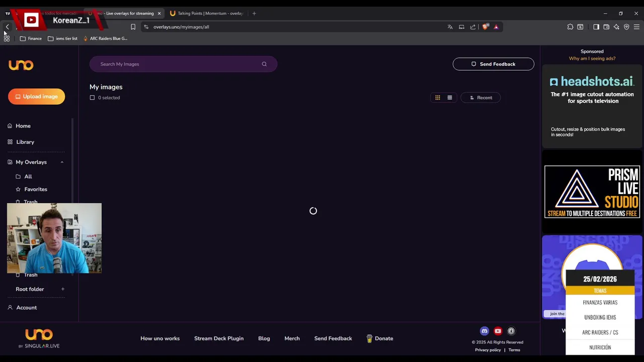Click the uno by Singular.Live footer logo
644x362 pixels.
pyautogui.click(x=39, y=338)
